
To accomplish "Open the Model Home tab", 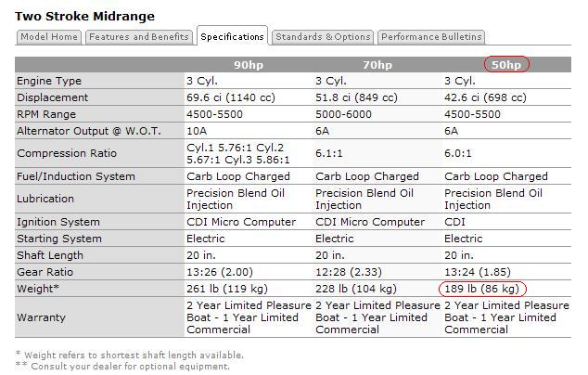I will click(49, 37).
